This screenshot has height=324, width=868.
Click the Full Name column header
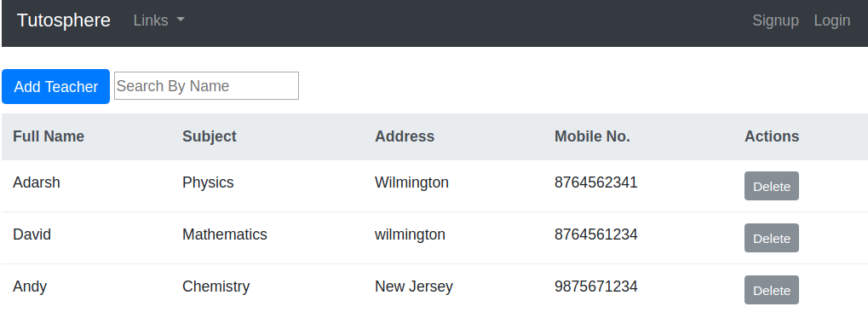[49, 136]
